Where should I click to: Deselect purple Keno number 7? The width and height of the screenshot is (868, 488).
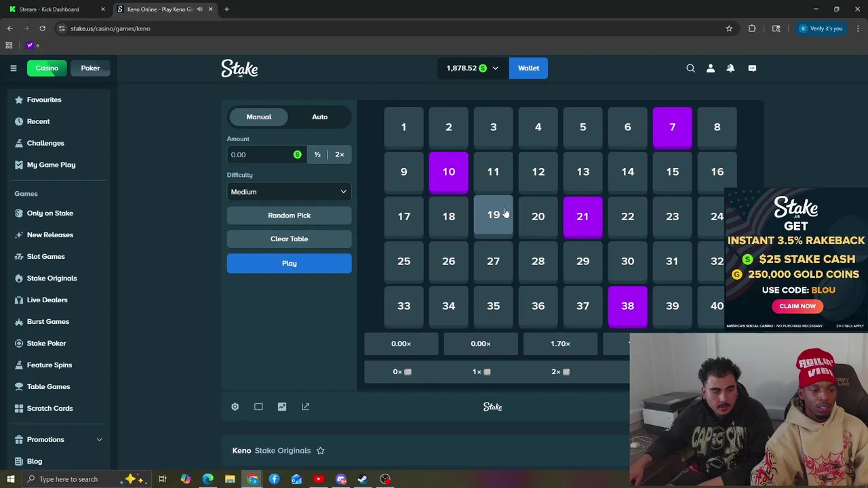[x=672, y=127]
